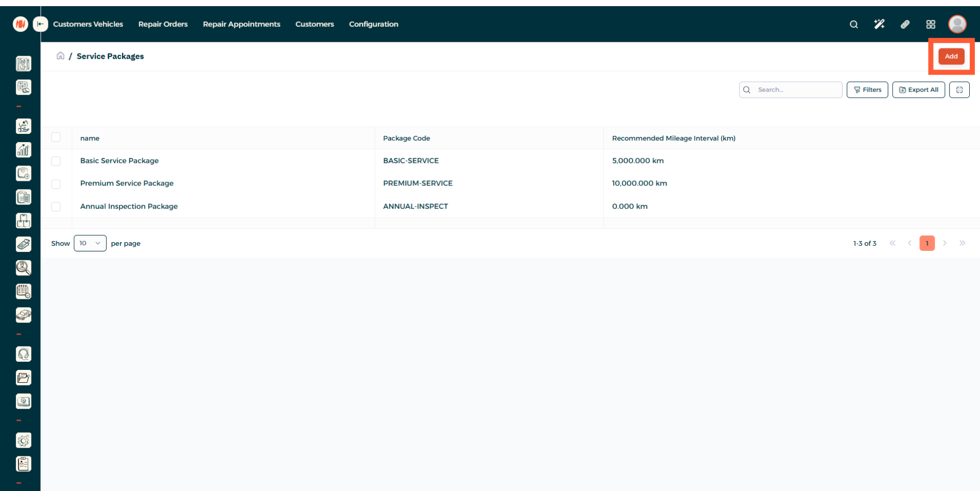Open the apps grid icon
This screenshot has width=980, height=491.
tap(930, 25)
